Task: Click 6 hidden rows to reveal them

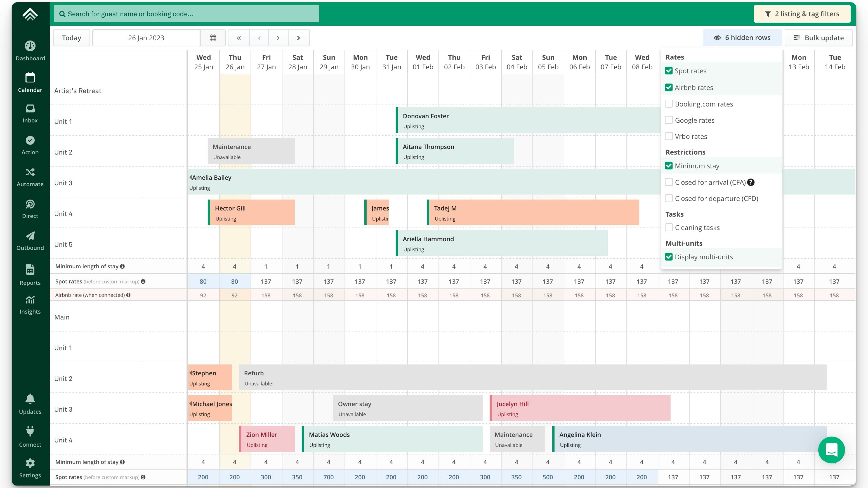Action: click(x=742, y=38)
